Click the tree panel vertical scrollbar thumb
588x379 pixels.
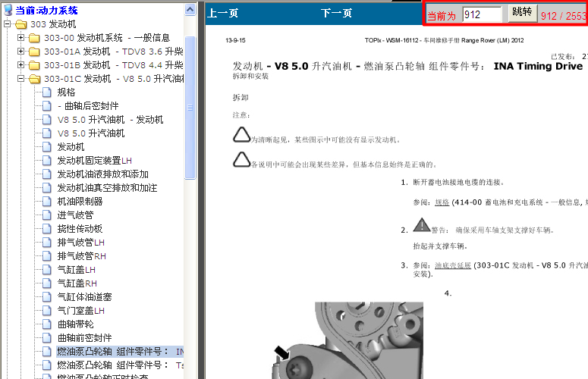[x=190, y=108]
